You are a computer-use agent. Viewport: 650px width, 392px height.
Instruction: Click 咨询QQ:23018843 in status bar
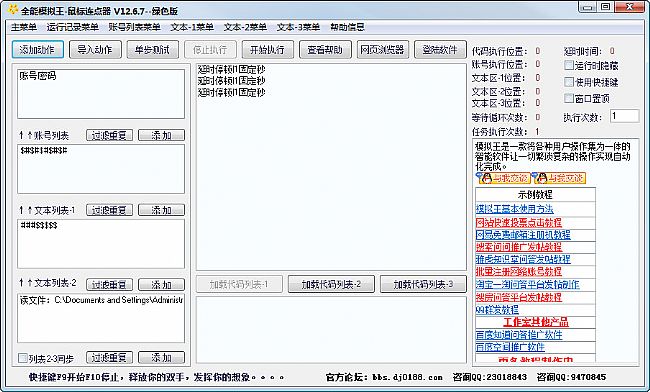[490, 377]
